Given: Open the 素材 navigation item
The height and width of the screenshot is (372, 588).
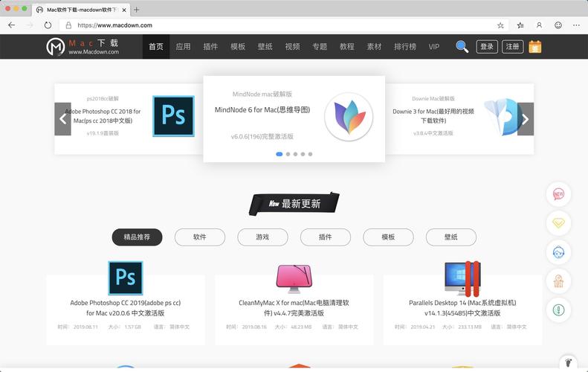Looking at the screenshot, I should coord(374,47).
